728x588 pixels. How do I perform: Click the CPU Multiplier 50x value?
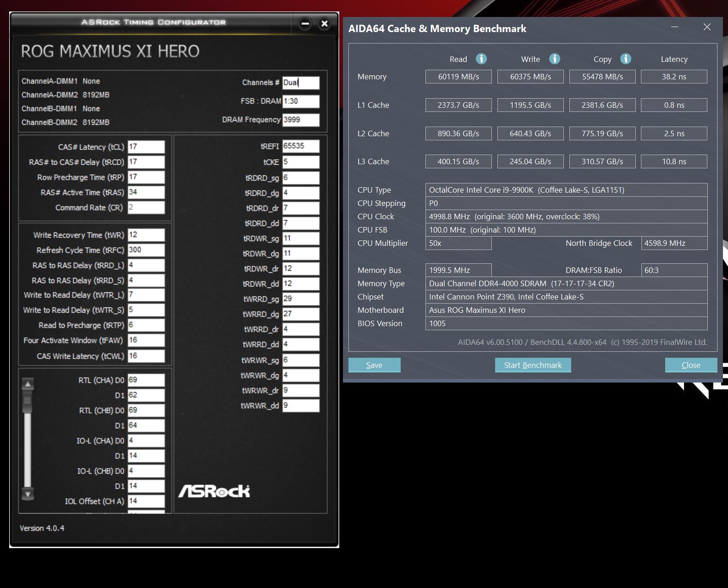click(x=458, y=243)
